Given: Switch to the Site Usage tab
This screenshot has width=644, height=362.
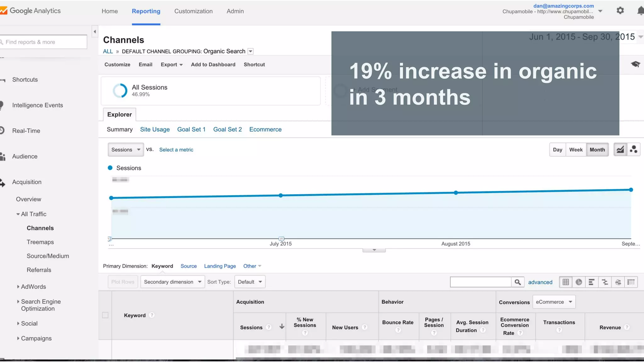Looking at the screenshot, I should tap(155, 129).
